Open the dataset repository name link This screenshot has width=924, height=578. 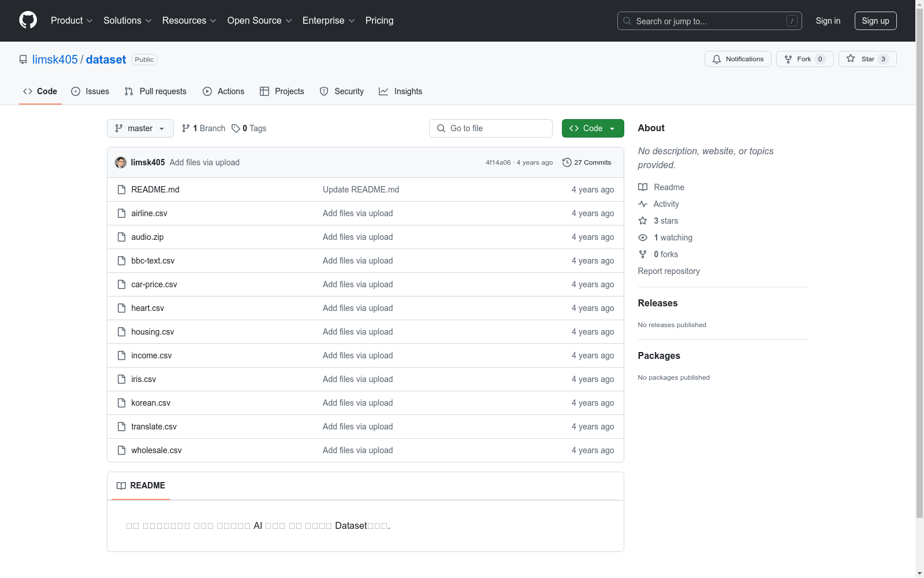click(106, 60)
